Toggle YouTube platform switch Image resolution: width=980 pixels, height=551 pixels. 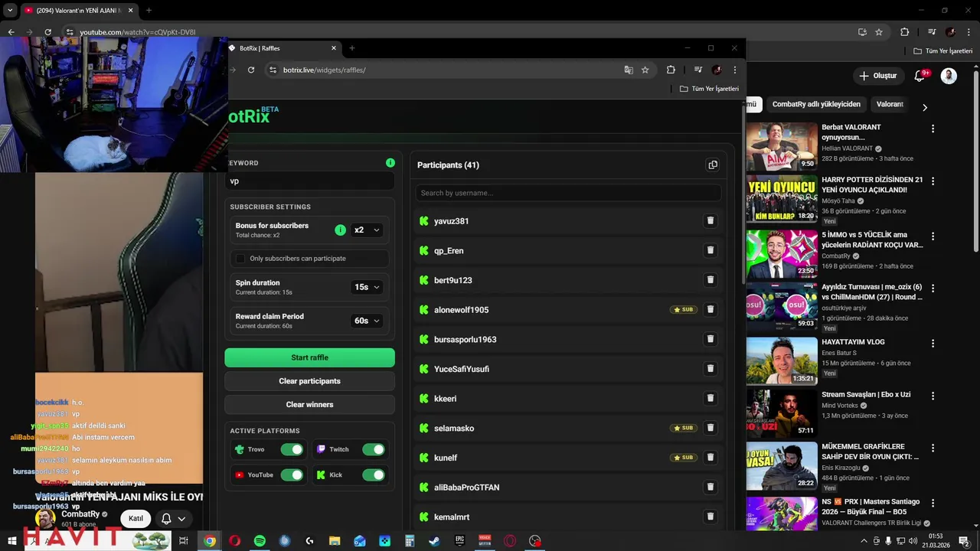(292, 475)
